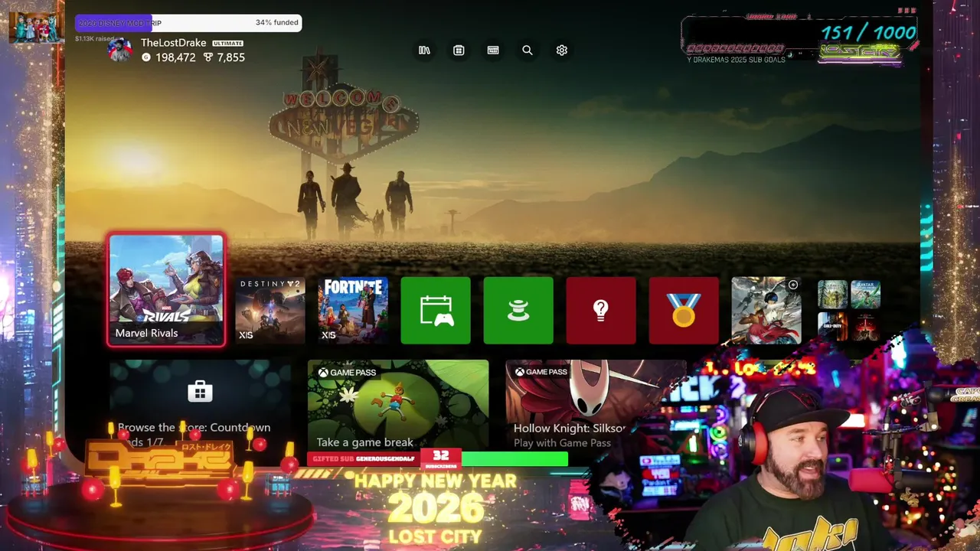Image resolution: width=980 pixels, height=551 pixels.
Task: Click the 7,855 trophy count
Action: click(x=231, y=57)
